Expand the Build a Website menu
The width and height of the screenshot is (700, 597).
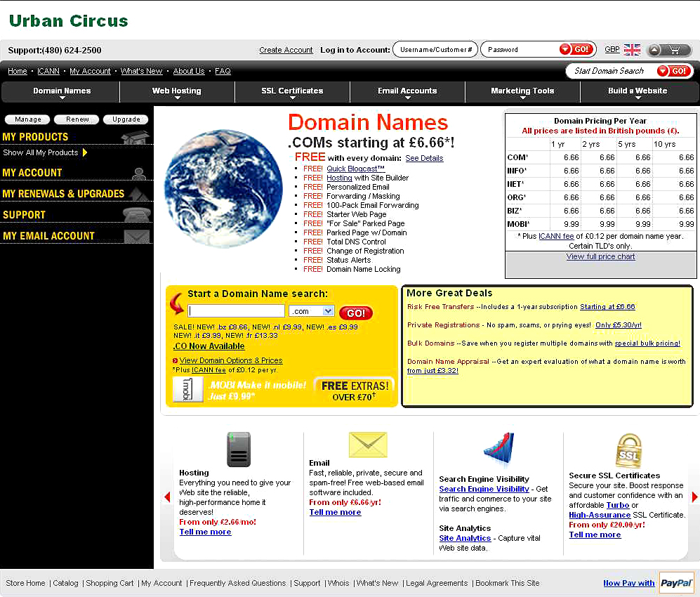[638, 92]
